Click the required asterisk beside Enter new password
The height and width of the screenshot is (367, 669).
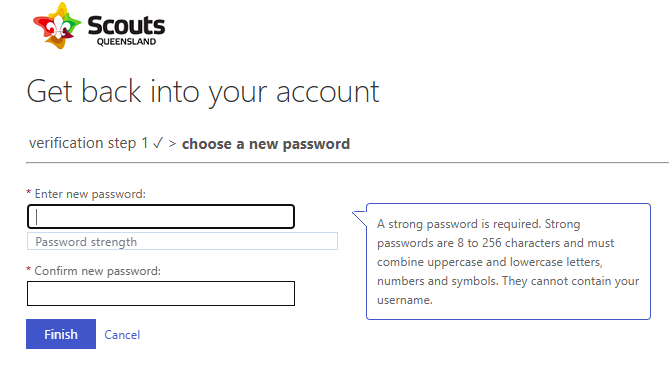pyautogui.click(x=29, y=192)
